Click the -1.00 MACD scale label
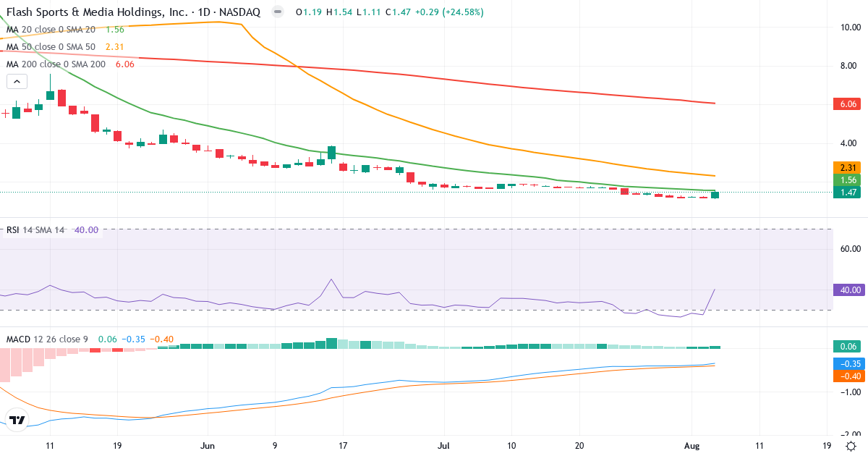868x456 pixels. [849, 392]
